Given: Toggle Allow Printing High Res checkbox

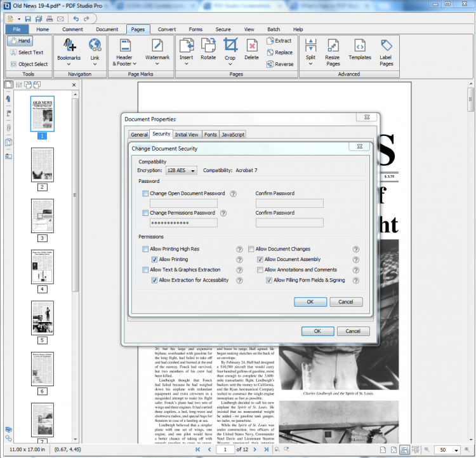Looking at the screenshot, I should click(x=146, y=249).
